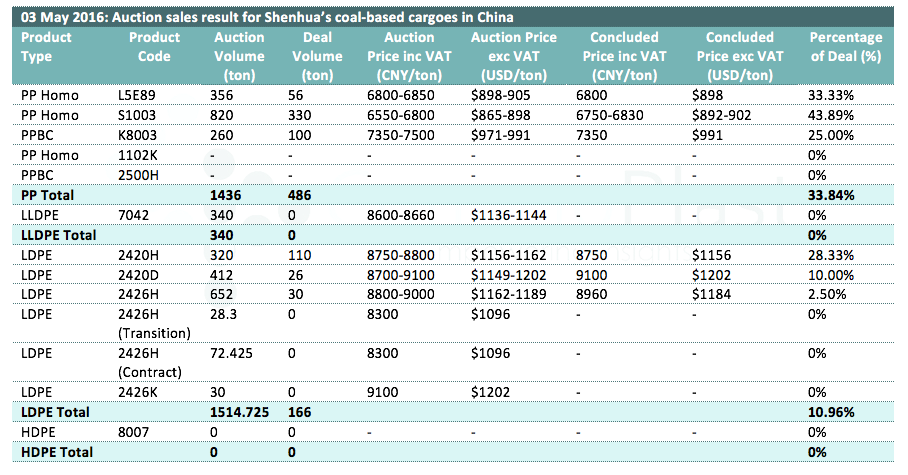Image resolution: width=908 pixels, height=475 pixels.
Task: Click product code '2500H'
Action: coord(138,175)
